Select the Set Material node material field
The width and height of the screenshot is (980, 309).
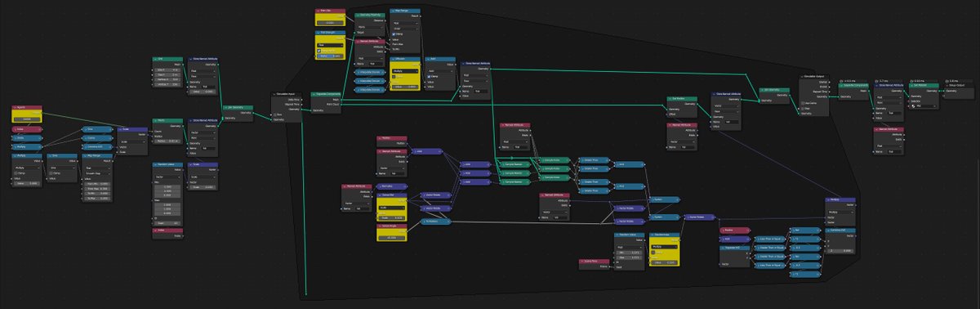pyautogui.click(x=924, y=106)
